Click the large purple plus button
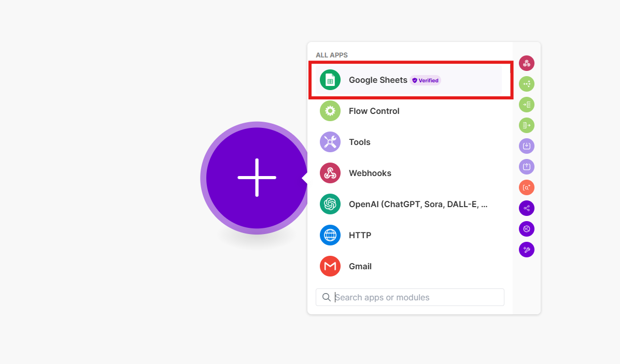Screen dimensions: 620x364 256,178
